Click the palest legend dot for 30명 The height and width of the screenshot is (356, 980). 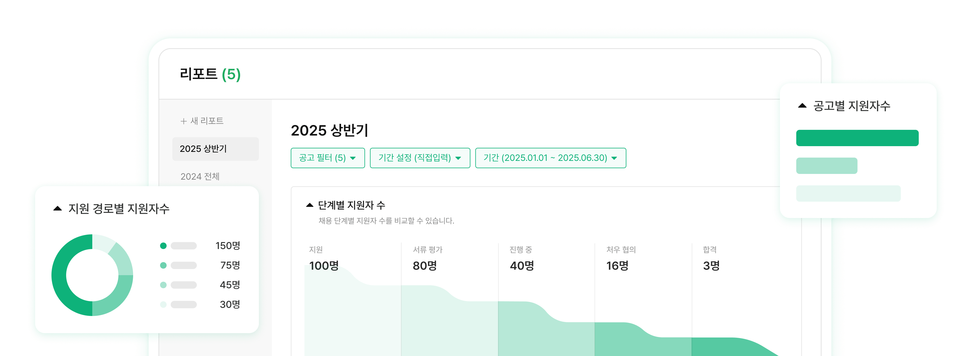[x=163, y=305]
